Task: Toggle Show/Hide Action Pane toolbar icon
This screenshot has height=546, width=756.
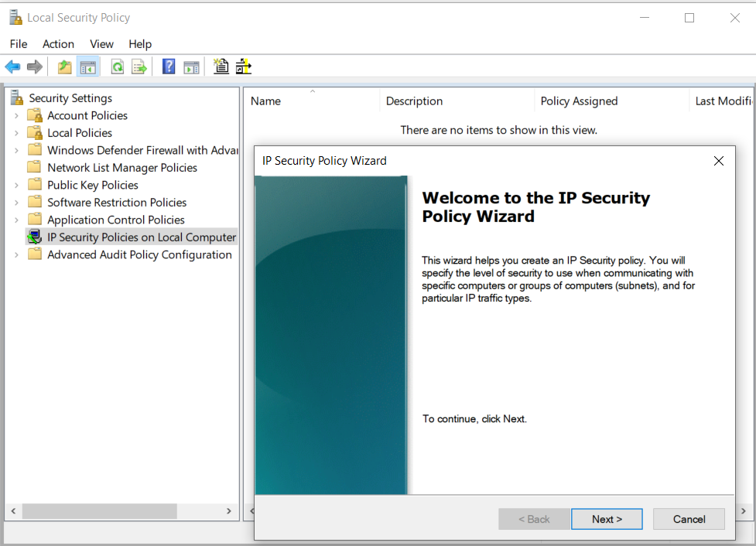Action: (191, 67)
